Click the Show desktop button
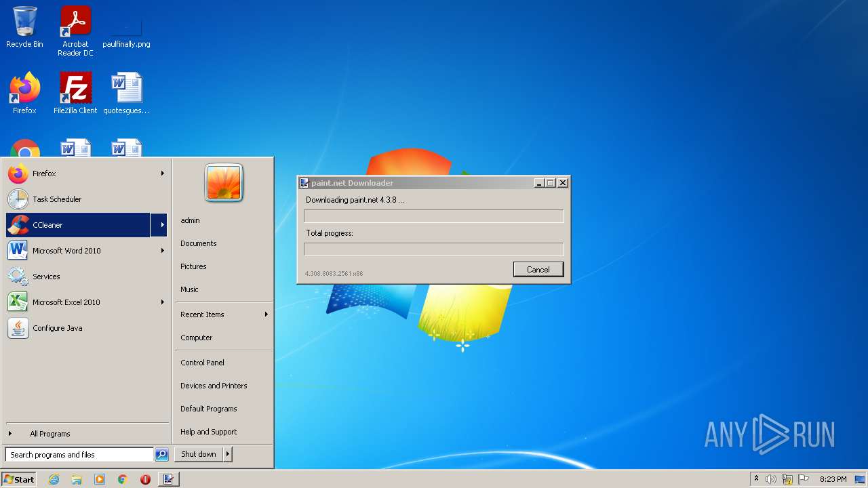The width and height of the screenshot is (868, 488). pos(861,479)
